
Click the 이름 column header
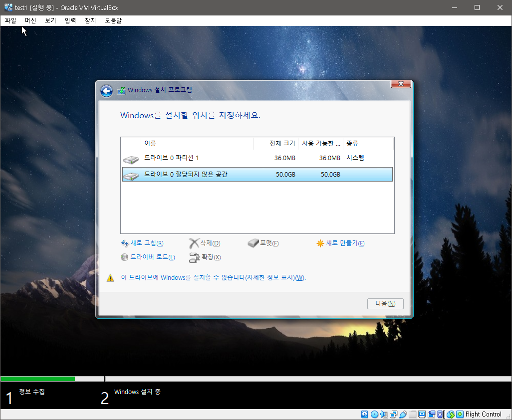pos(197,143)
